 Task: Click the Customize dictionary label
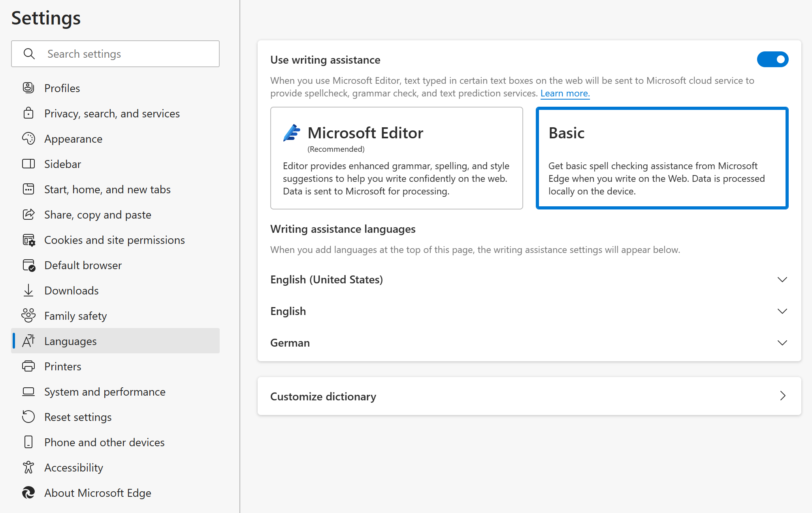(x=323, y=396)
